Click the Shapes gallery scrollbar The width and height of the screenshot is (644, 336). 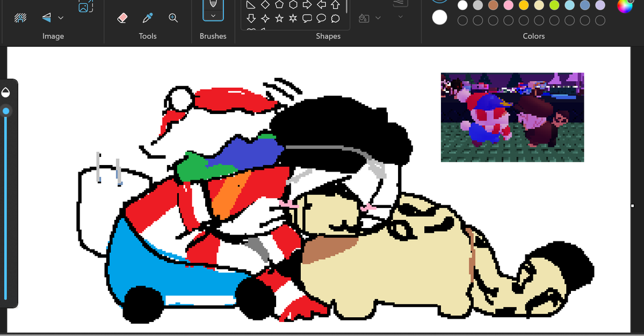[x=347, y=6]
